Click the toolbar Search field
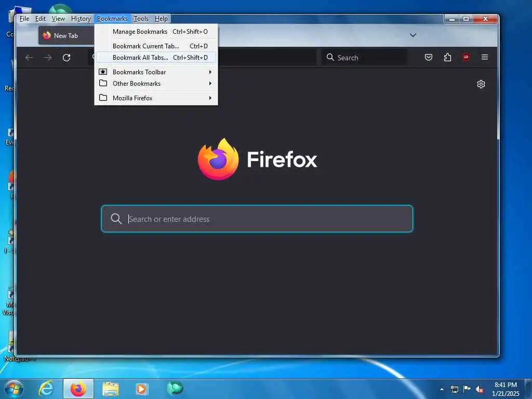This screenshot has height=399, width=532. tap(364, 57)
